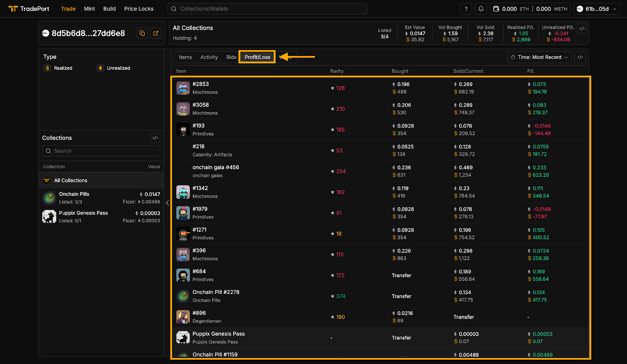This screenshot has height=364, width=627.
Task: Click Mochimons #396 thumbnail
Action: (183, 254)
